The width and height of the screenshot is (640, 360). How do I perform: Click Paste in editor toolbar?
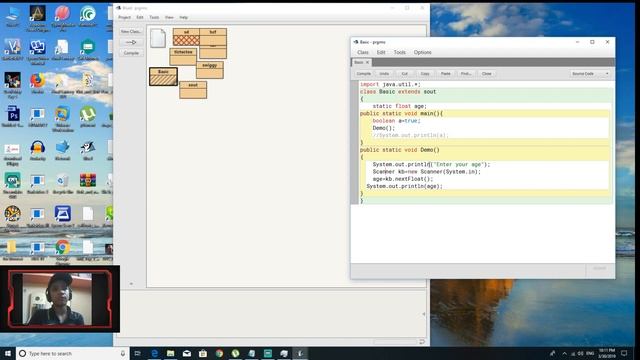[445, 74]
